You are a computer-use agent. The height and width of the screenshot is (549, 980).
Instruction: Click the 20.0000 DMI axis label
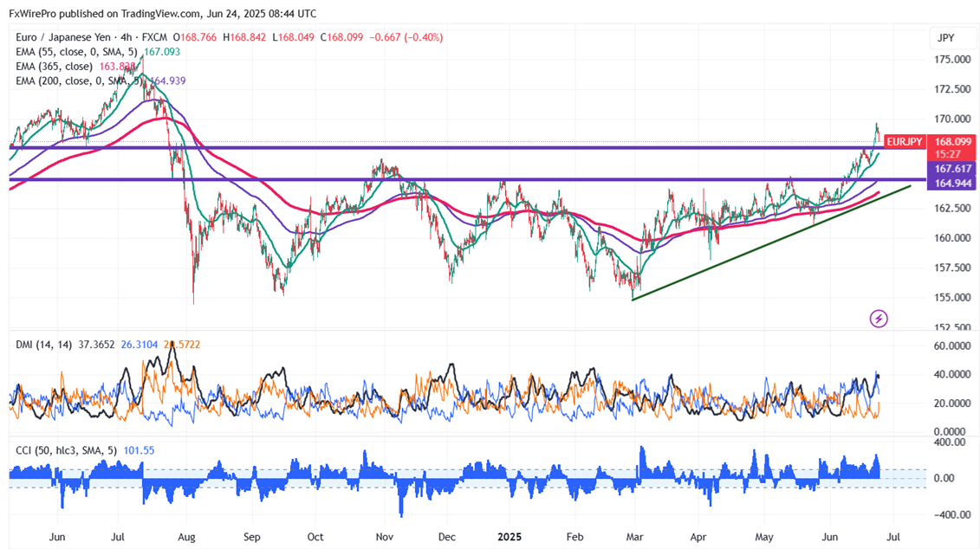[952, 404]
